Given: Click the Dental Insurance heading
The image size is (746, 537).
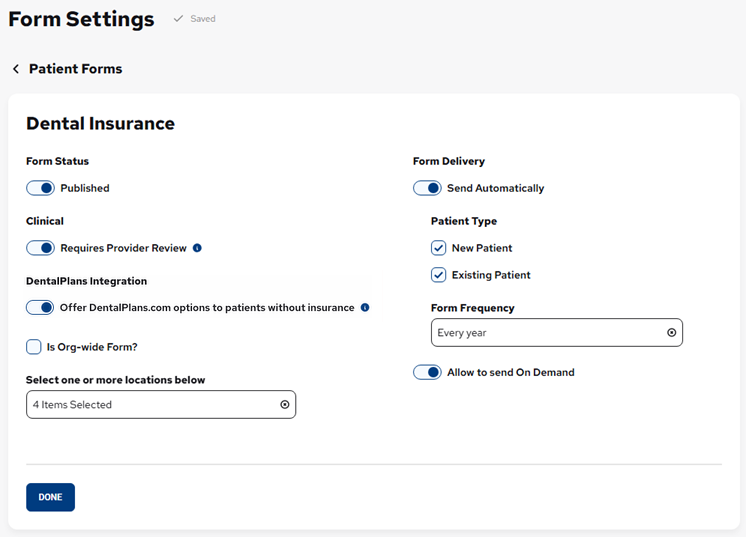Looking at the screenshot, I should pos(100,124).
